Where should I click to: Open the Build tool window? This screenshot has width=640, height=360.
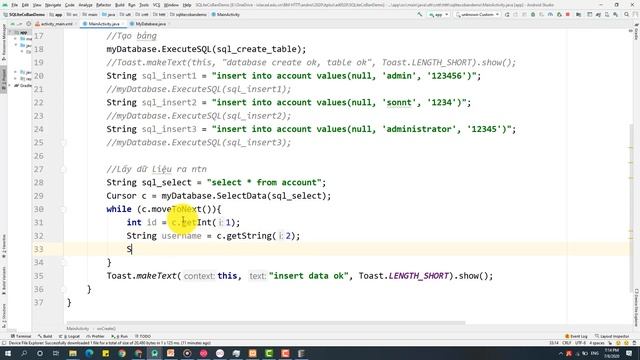pyautogui.click(x=45, y=336)
